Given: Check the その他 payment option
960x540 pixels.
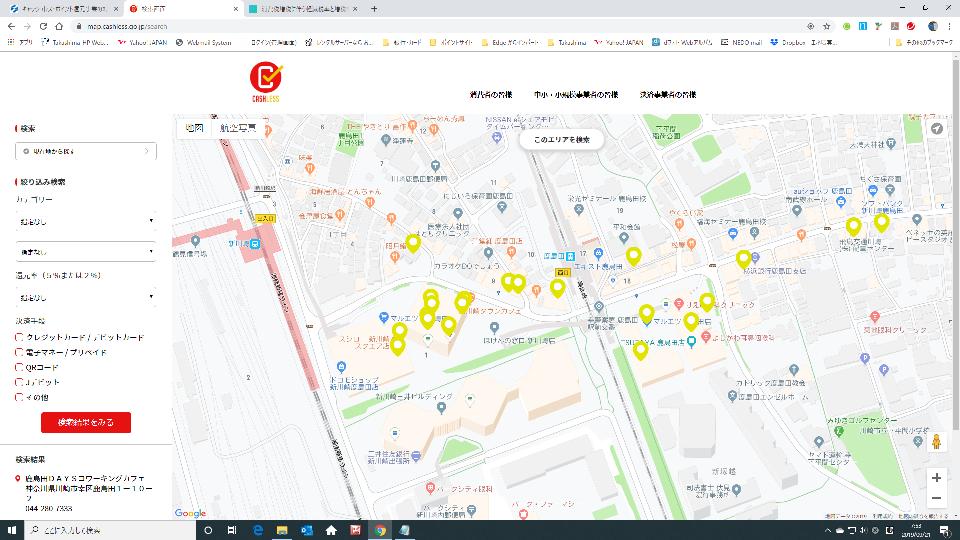Looking at the screenshot, I should pos(19,397).
